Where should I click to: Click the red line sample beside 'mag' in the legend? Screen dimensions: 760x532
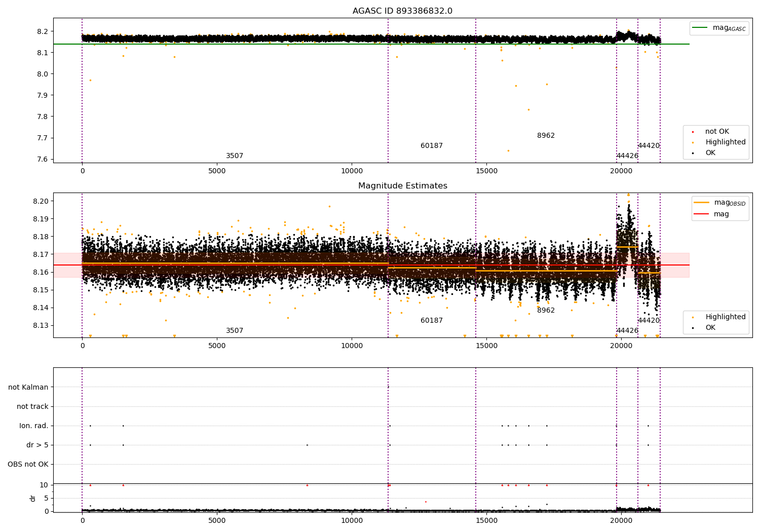(x=701, y=214)
